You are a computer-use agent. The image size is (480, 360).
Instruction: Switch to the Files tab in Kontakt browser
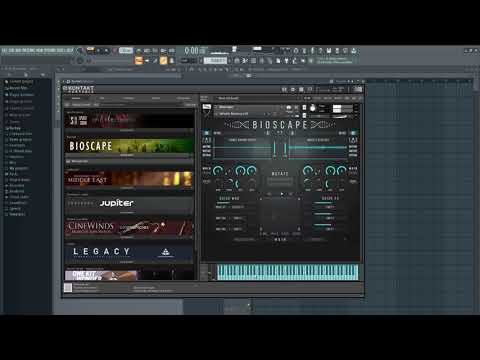pos(102,98)
